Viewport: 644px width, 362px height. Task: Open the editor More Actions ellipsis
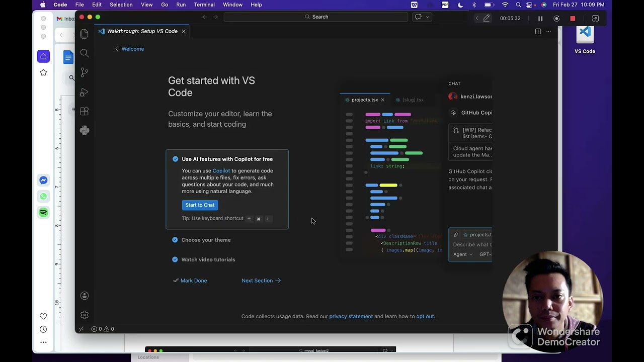click(x=548, y=31)
